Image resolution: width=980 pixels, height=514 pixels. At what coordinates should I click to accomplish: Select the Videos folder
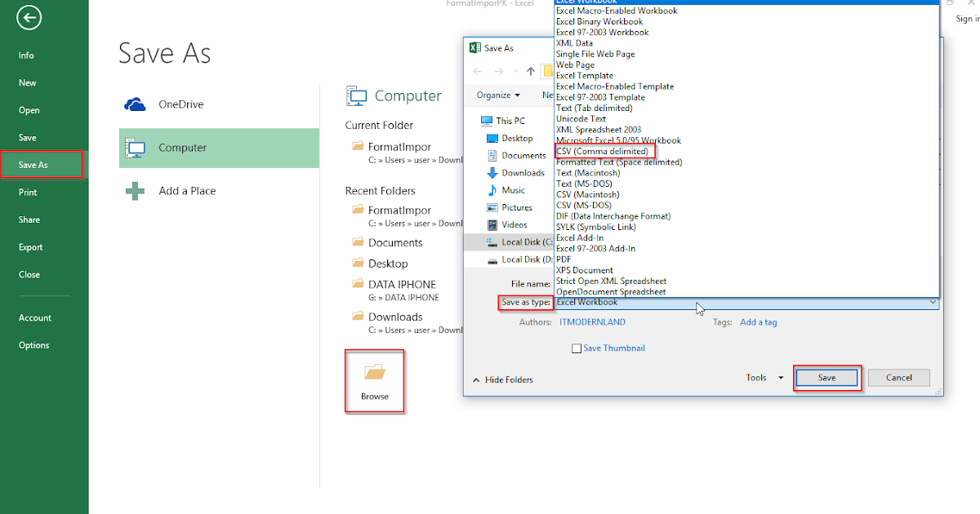click(514, 224)
